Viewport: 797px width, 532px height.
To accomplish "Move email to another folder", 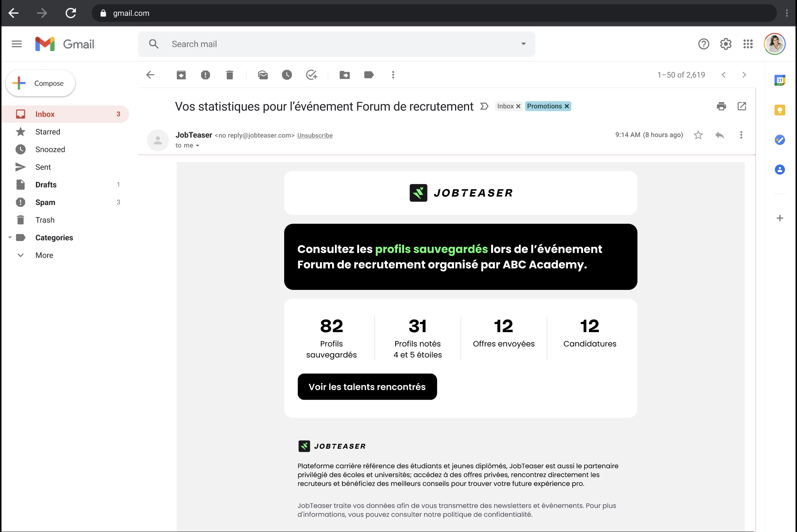I will coord(344,75).
